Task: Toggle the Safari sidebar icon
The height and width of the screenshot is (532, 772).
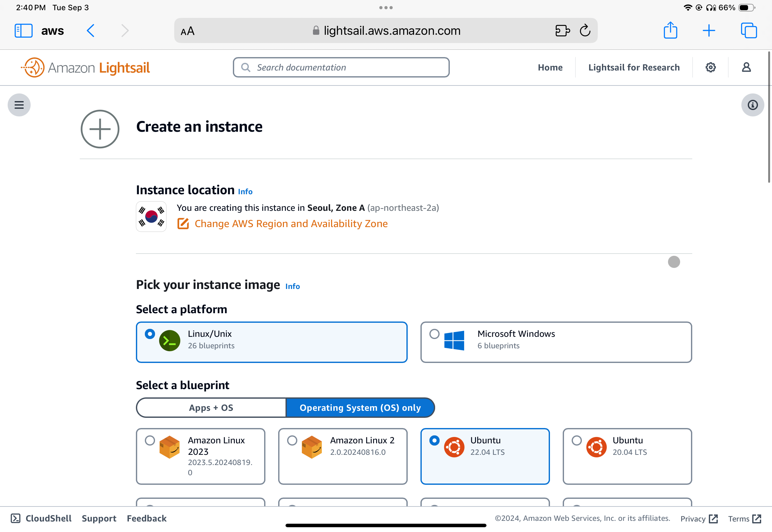Action: coord(23,31)
